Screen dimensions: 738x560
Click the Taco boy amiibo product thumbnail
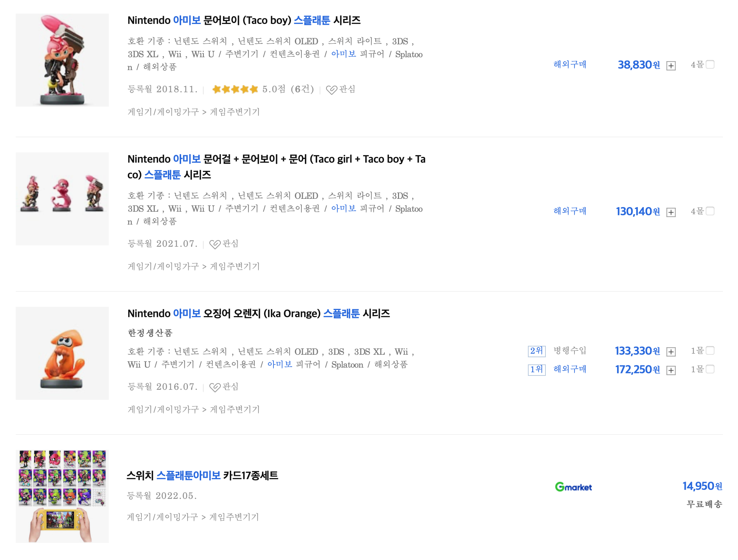point(62,60)
